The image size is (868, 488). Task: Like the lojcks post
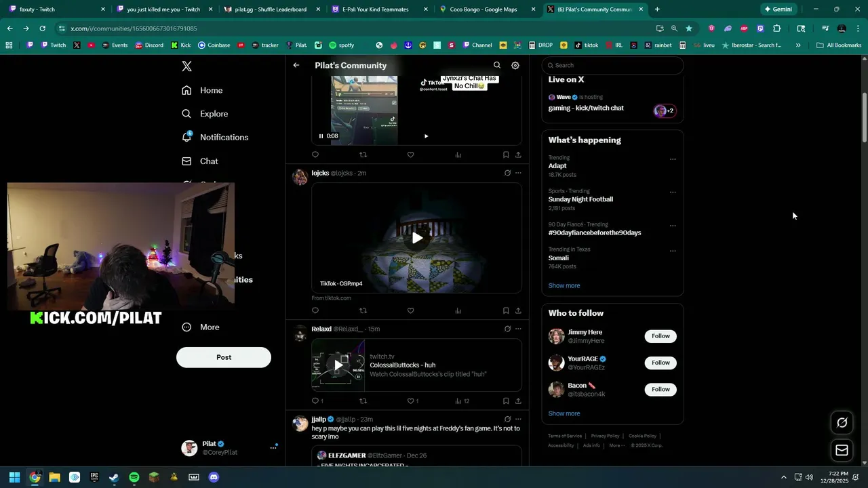click(410, 310)
